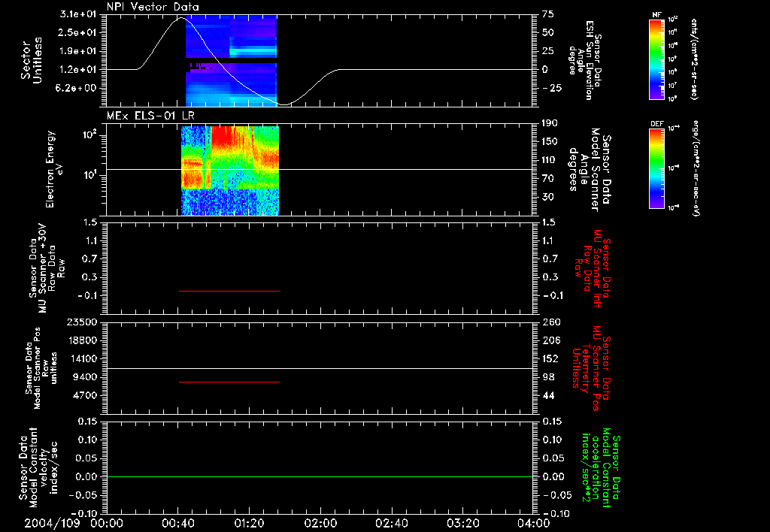Click the "1.9e+01" sector tick value

tap(78, 51)
